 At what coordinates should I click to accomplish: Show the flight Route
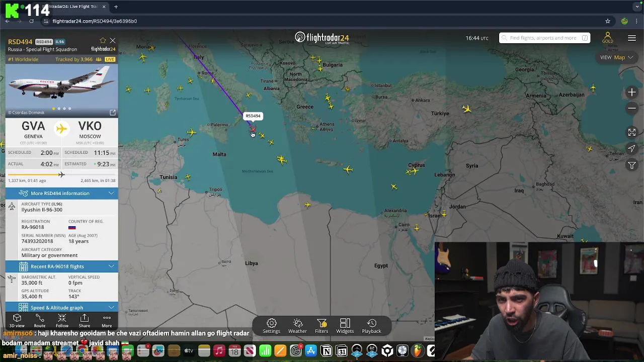[39, 321]
